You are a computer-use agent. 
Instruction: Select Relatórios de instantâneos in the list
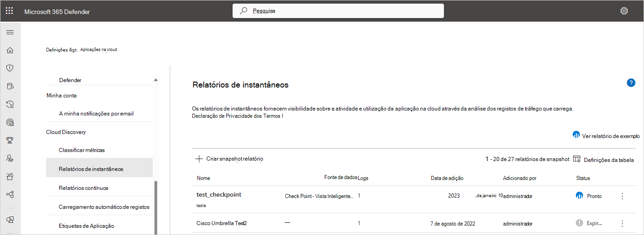[x=99, y=169]
